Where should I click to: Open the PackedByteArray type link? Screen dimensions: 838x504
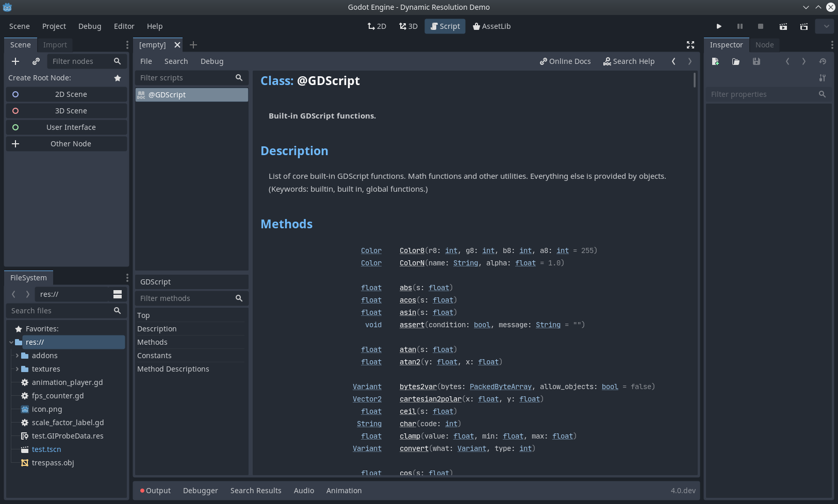(500, 387)
